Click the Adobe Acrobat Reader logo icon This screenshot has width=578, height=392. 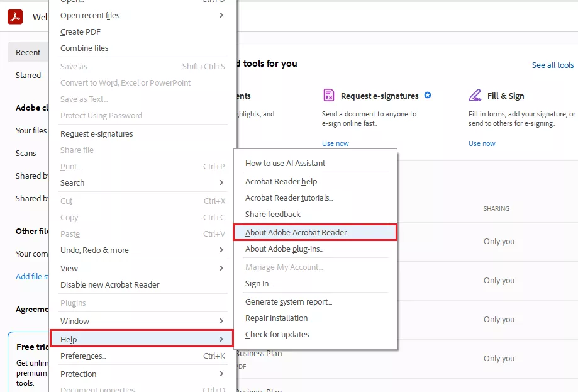pyautogui.click(x=15, y=17)
